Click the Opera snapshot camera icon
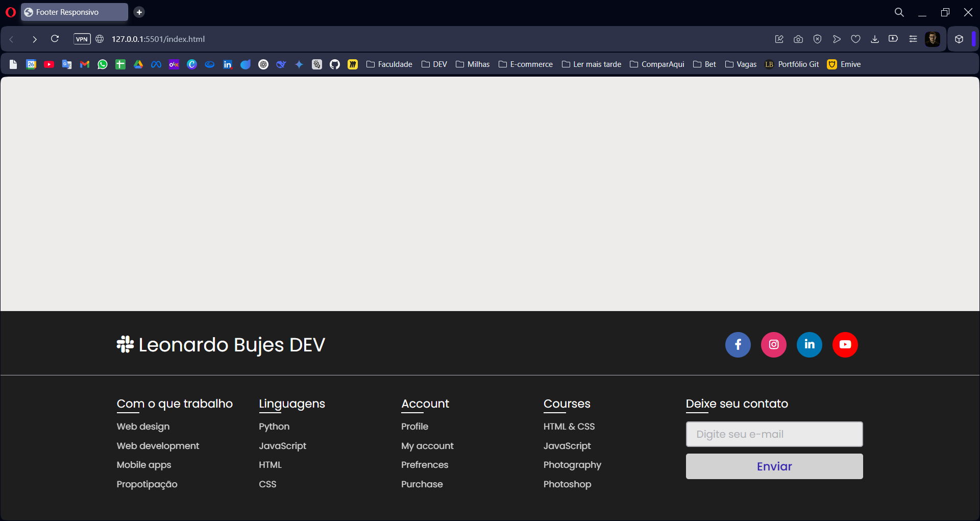 (x=798, y=39)
